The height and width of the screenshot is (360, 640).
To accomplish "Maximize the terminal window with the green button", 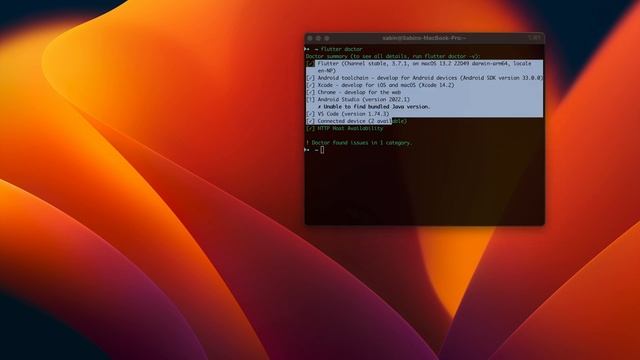I will click(x=327, y=38).
